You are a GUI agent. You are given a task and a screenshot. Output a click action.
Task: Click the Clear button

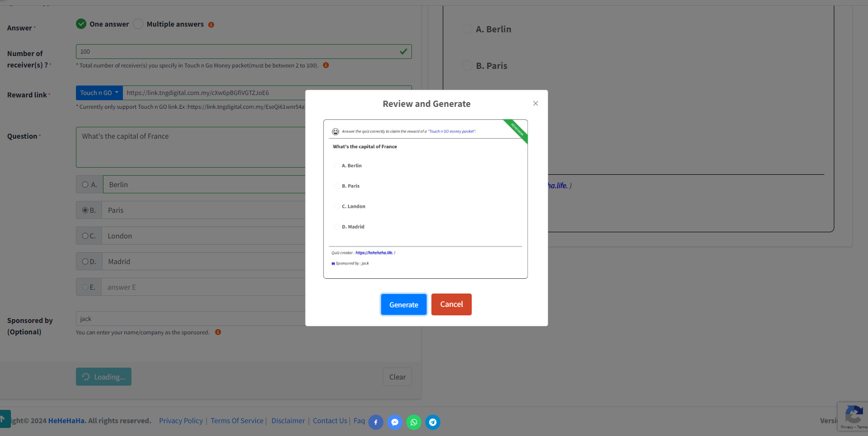tap(397, 377)
